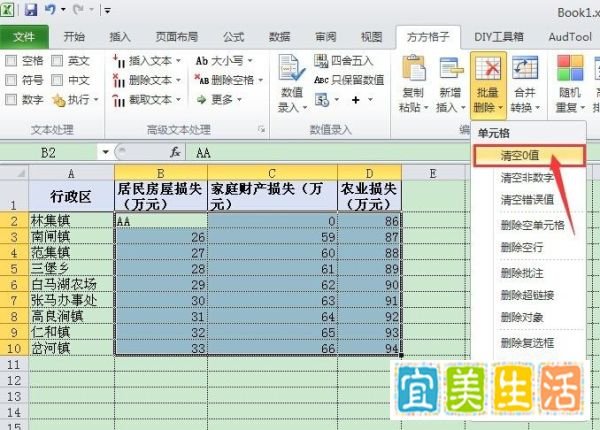Click the 数值录入 document icon

[x=292, y=68]
